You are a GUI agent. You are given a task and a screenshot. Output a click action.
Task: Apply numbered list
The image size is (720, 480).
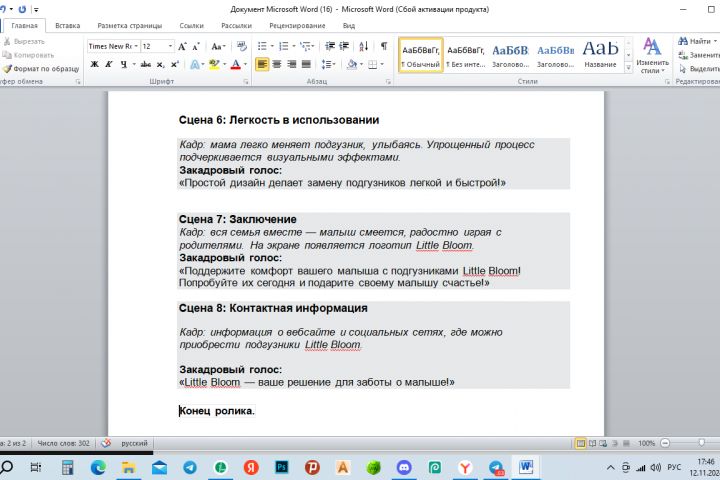coord(284,46)
